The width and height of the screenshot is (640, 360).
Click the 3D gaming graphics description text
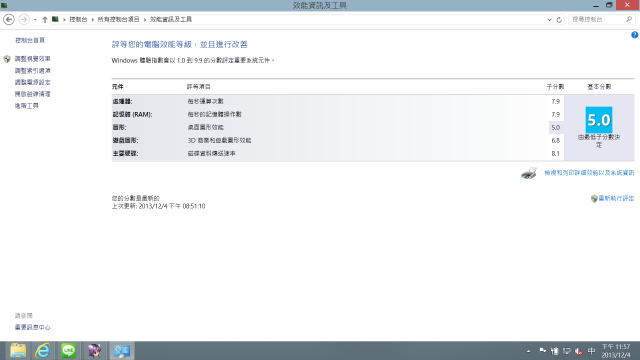coord(219,140)
